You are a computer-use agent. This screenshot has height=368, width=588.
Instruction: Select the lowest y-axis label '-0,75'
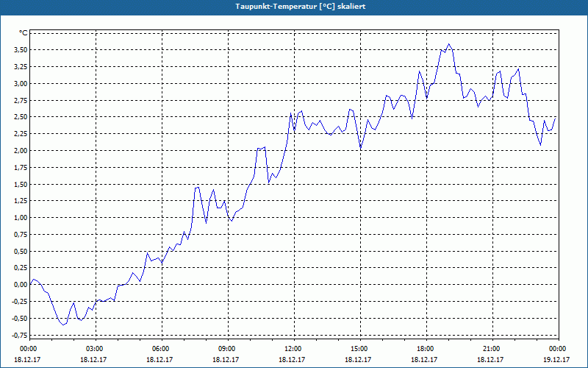coord(20,335)
